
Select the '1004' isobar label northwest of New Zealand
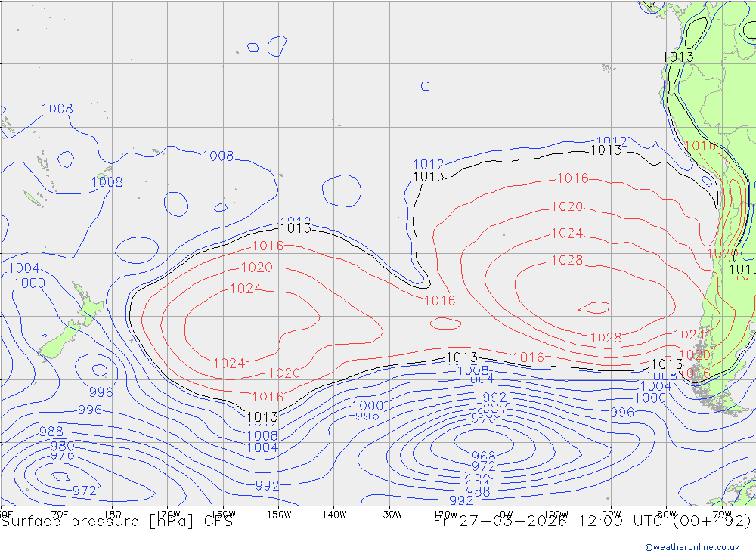pos(24,268)
